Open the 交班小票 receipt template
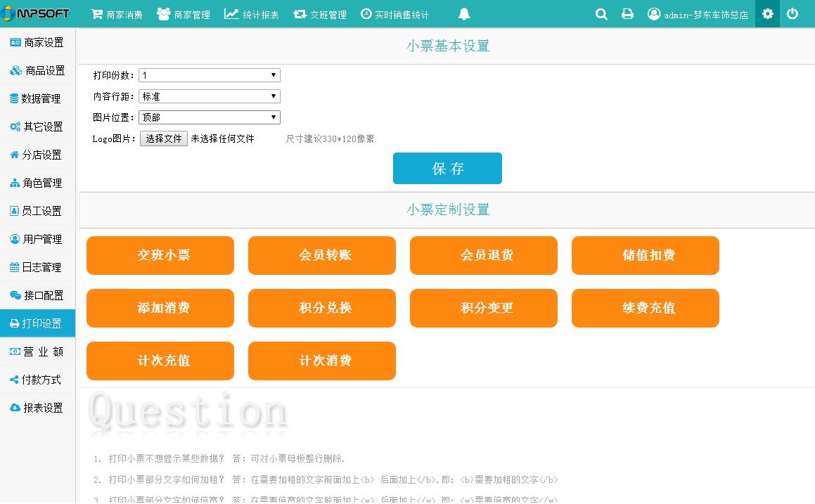Viewport: 815px width, 504px height. pyautogui.click(x=160, y=255)
